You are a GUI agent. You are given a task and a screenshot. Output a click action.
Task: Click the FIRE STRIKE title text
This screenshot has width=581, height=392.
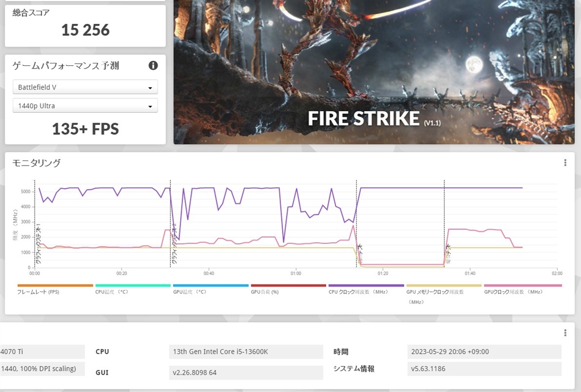tap(364, 119)
